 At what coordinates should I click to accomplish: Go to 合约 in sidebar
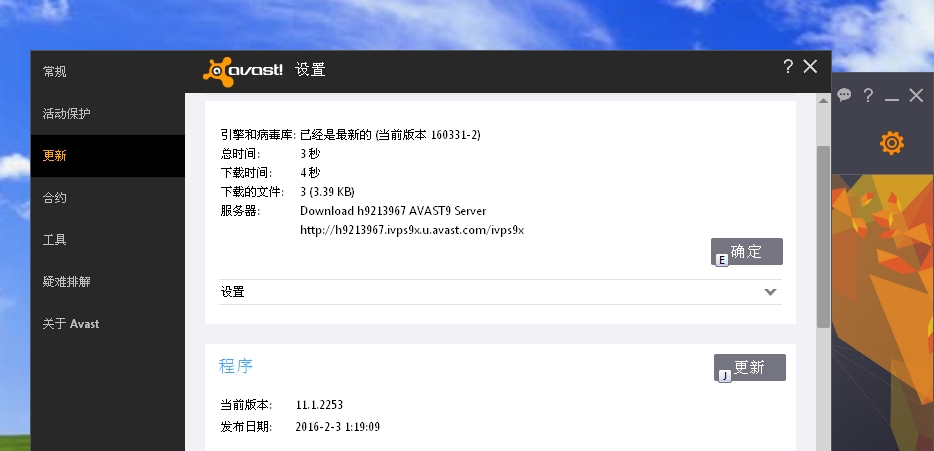click(55, 198)
